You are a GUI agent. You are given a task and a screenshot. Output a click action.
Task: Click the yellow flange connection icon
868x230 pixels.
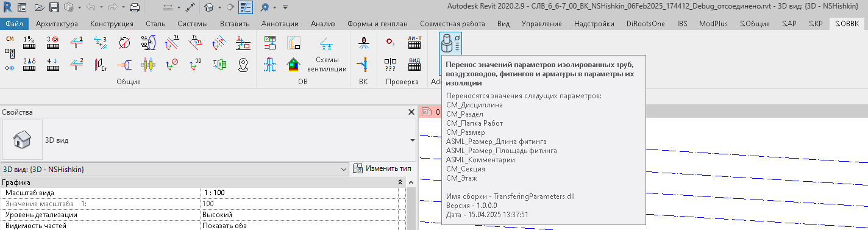pyautogui.click(x=148, y=64)
